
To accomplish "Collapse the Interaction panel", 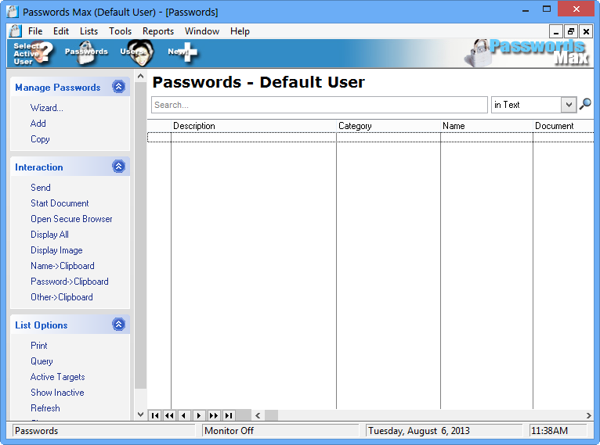I will tap(119, 167).
